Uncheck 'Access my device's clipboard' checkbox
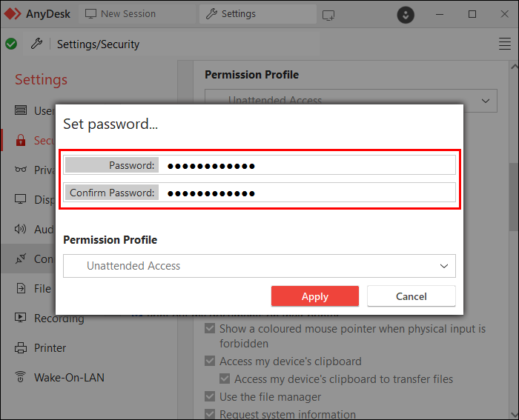Screen dimensions: 519x420 pyautogui.click(x=211, y=361)
